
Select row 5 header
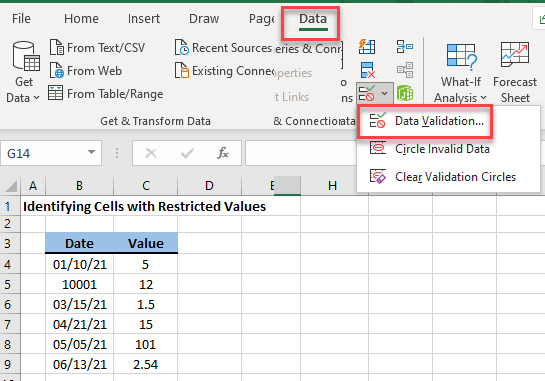10,285
